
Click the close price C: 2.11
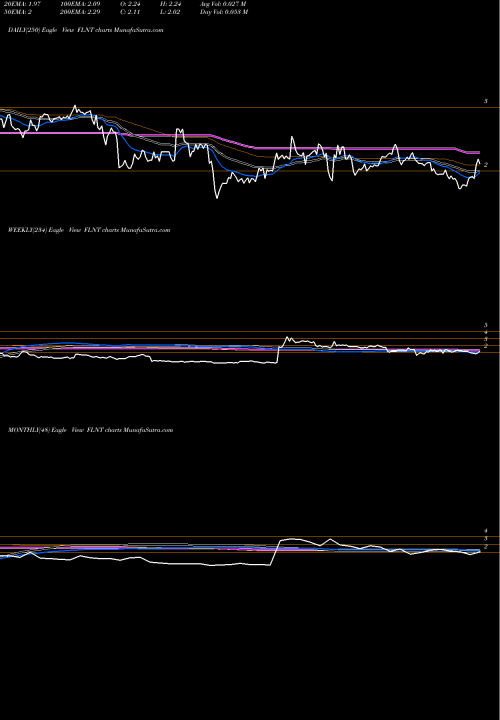point(132,12)
